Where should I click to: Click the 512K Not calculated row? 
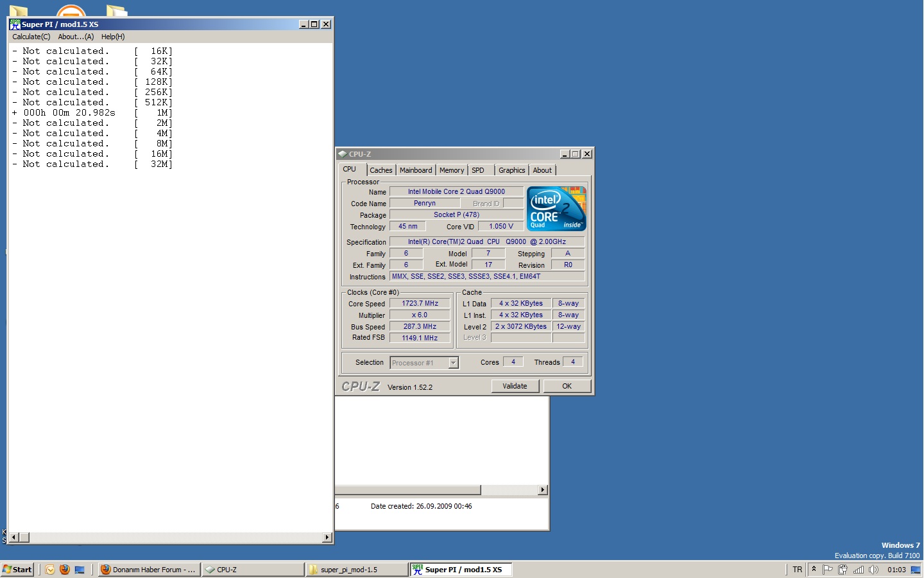[92, 102]
